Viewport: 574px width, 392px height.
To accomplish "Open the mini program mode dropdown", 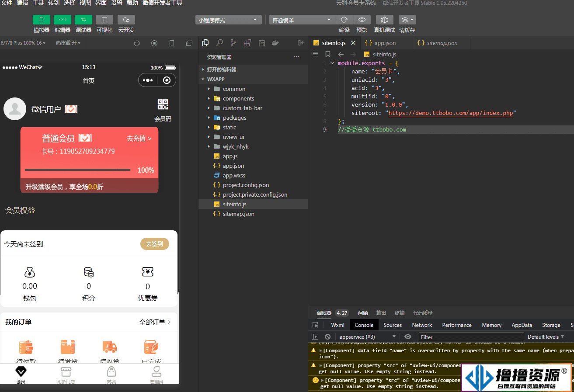I will tap(228, 20).
